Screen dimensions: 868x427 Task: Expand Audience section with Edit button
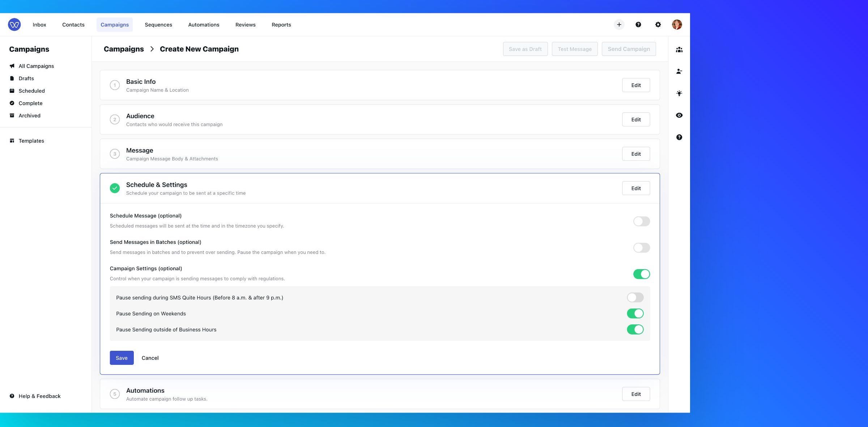(x=636, y=120)
